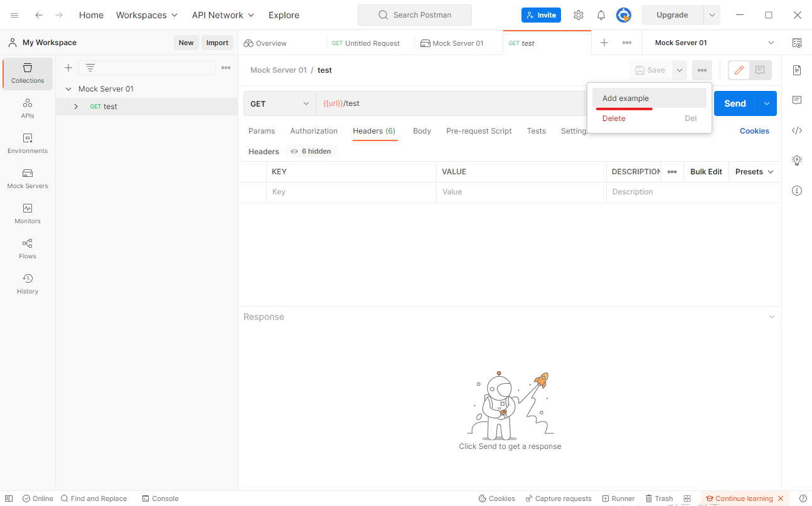Viewport: 812px width, 506px height.
Task: Open the Documentation pane icon
Action: [x=797, y=70]
